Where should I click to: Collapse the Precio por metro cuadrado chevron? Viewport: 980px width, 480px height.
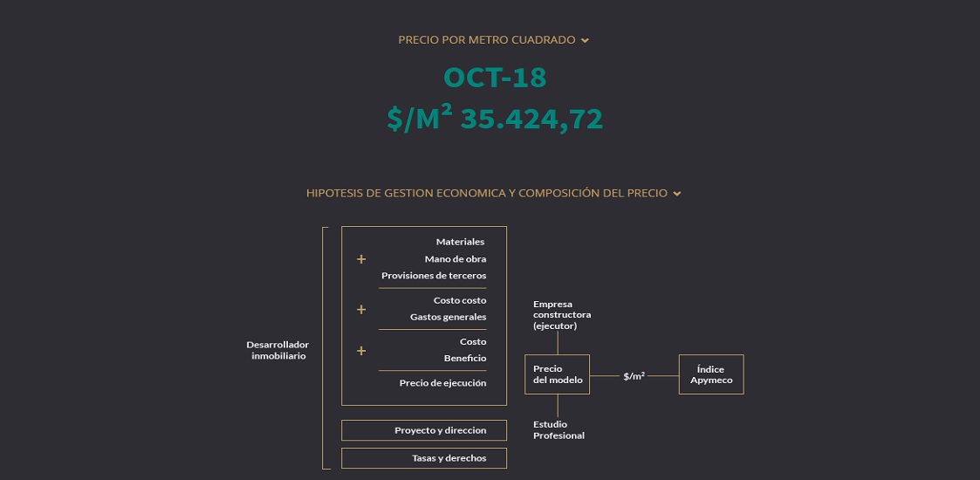pyautogui.click(x=585, y=40)
